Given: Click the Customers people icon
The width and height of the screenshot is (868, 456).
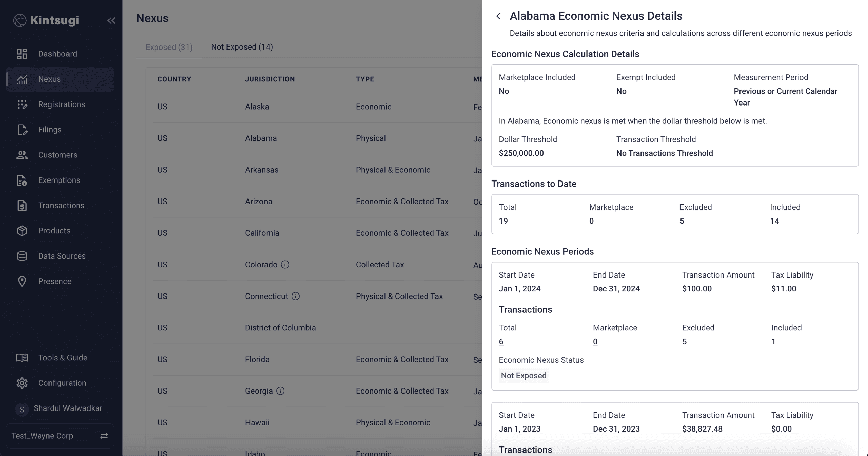Looking at the screenshot, I should [x=22, y=155].
